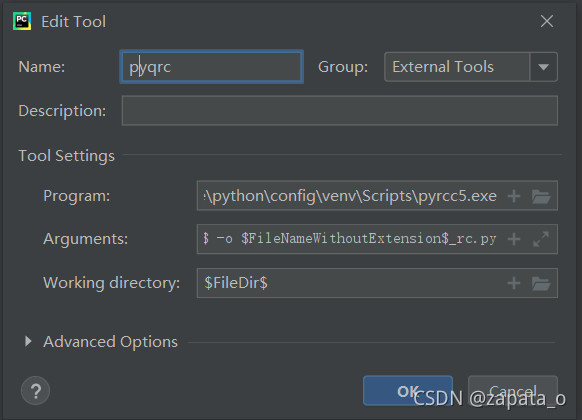Click the plus macro icon in Program field
The image size is (582, 420).
[514, 196]
